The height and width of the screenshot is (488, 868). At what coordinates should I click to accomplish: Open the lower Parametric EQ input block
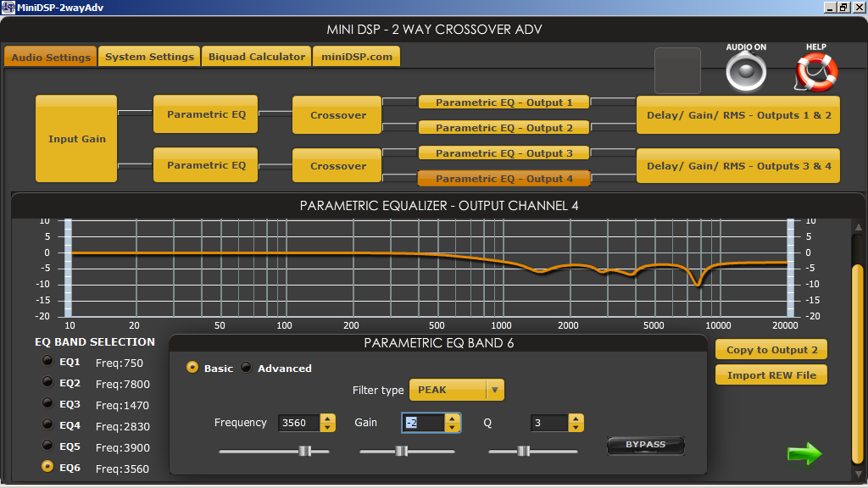point(206,165)
